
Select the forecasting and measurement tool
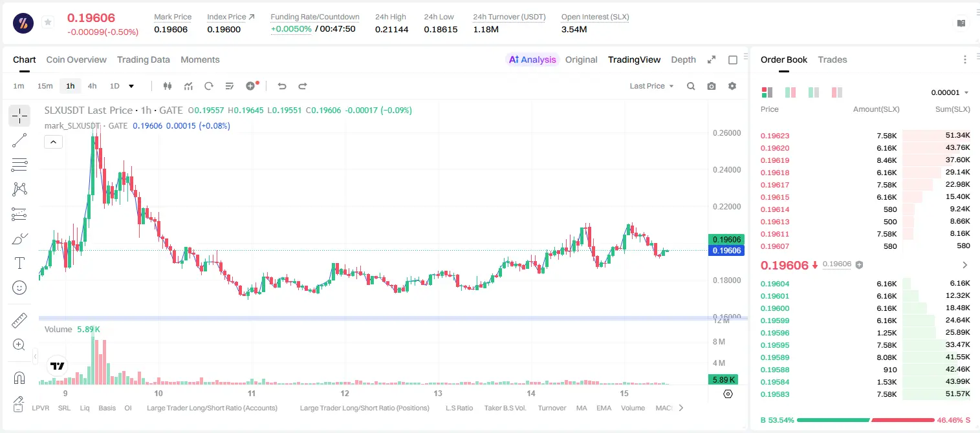pyautogui.click(x=19, y=214)
